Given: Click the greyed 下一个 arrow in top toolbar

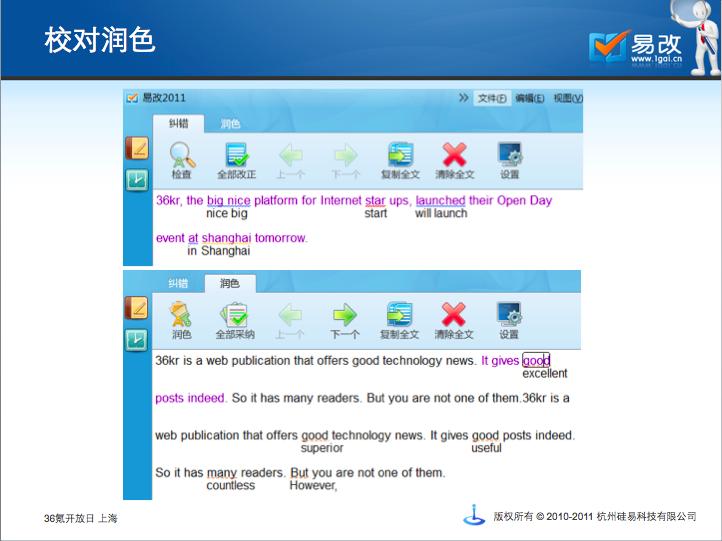Looking at the screenshot, I should point(345,155).
